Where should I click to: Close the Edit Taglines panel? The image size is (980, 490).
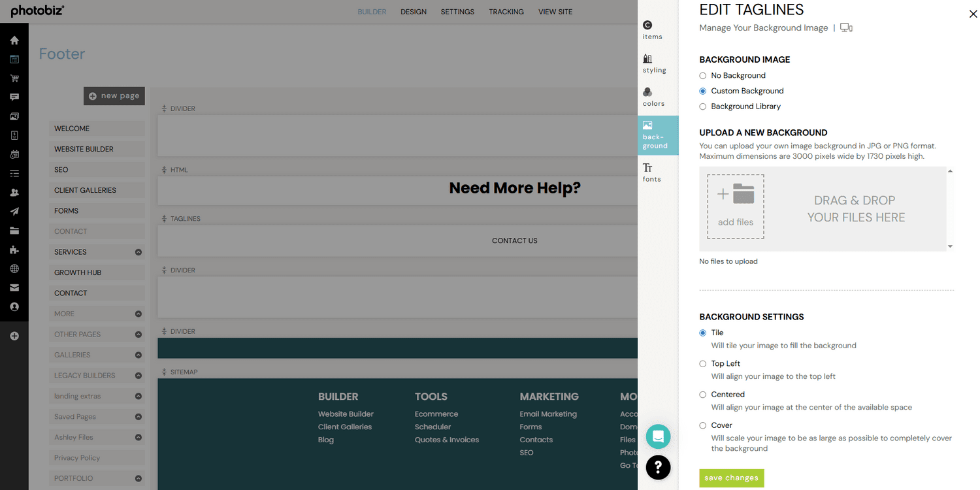click(x=973, y=14)
